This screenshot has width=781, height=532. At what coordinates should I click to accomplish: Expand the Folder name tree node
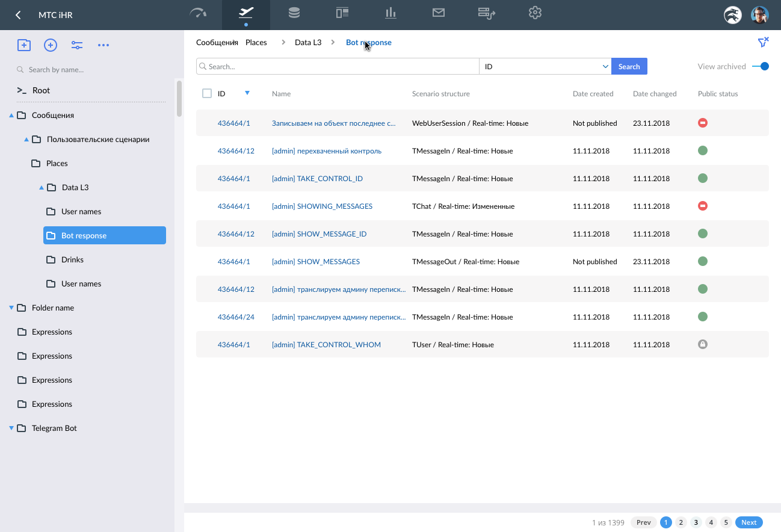pos(11,308)
